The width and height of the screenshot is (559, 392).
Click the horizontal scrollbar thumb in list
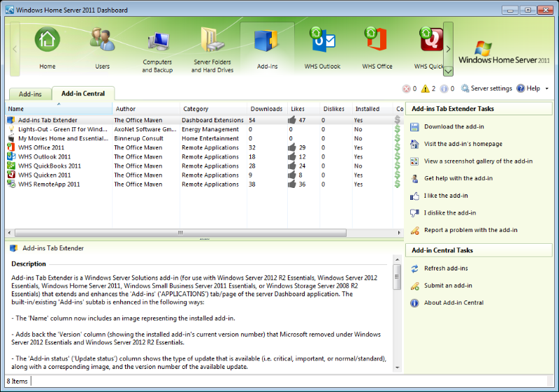pyautogui.click(x=180, y=233)
